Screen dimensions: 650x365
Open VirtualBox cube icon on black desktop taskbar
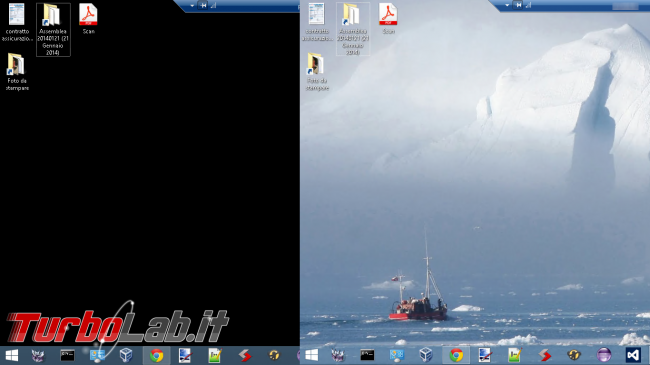[x=126, y=355]
